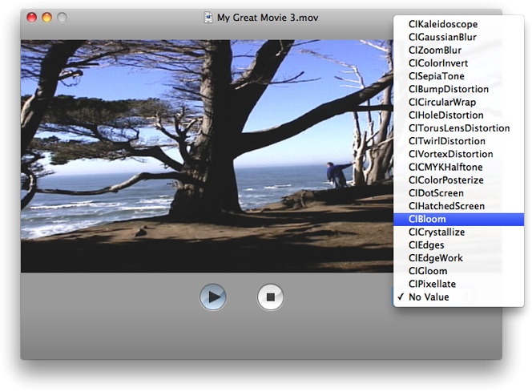Choose the CICrystallize filter
Image resolution: width=532 pixels, height=392 pixels.
tap(437, 232)
